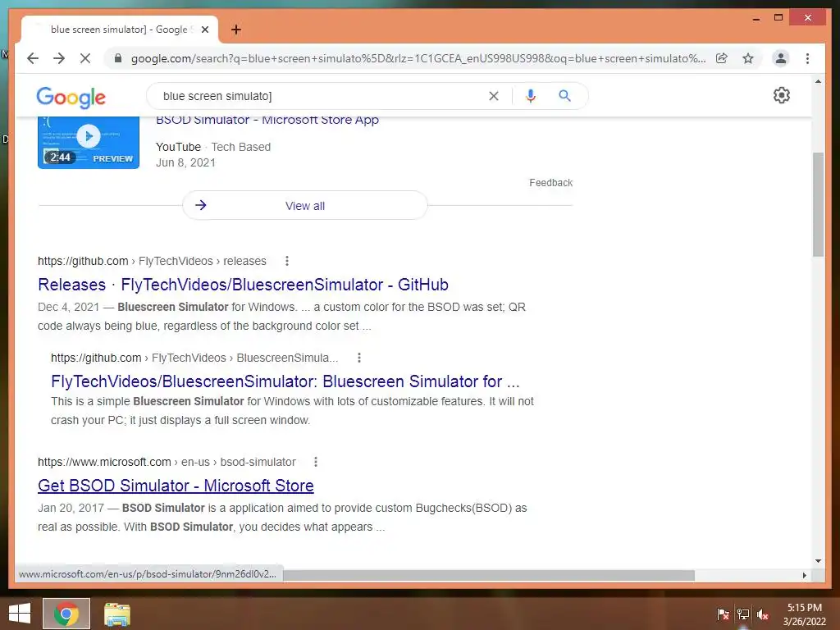Open the Windows Start button

(x=20, y=614)
